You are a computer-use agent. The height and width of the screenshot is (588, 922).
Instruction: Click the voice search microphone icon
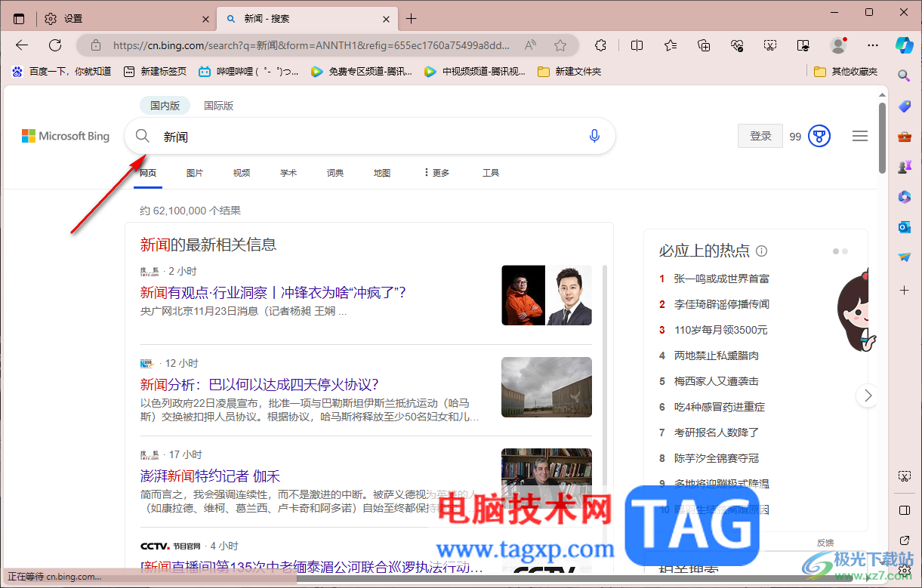tap(594, 136)
